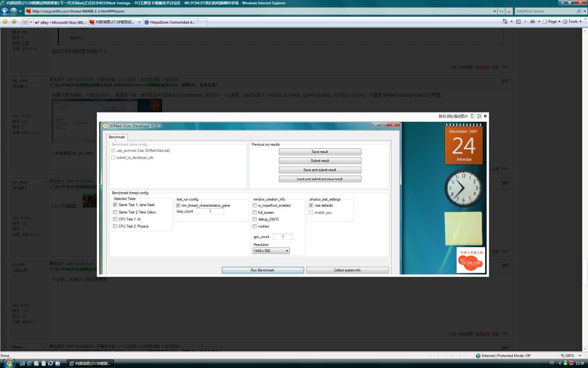Click the Run Benchmark button
The width and height of the screenshot is (588, 368).
tap(262, 270)
